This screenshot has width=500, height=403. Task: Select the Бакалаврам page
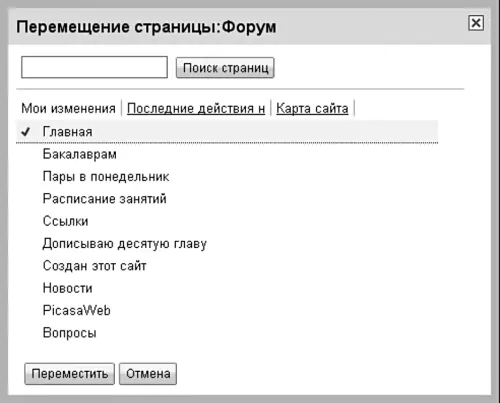pyautogui.click(x=80, y=154)
